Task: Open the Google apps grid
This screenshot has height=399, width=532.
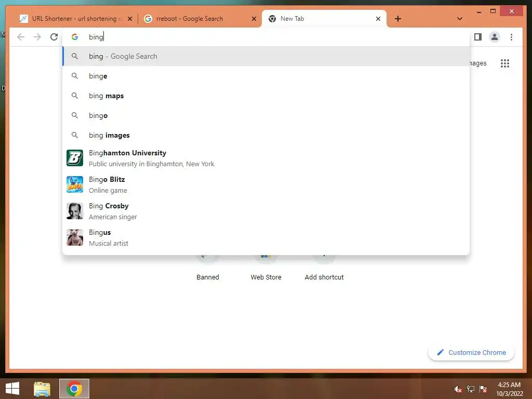Action: coord(504,63)
